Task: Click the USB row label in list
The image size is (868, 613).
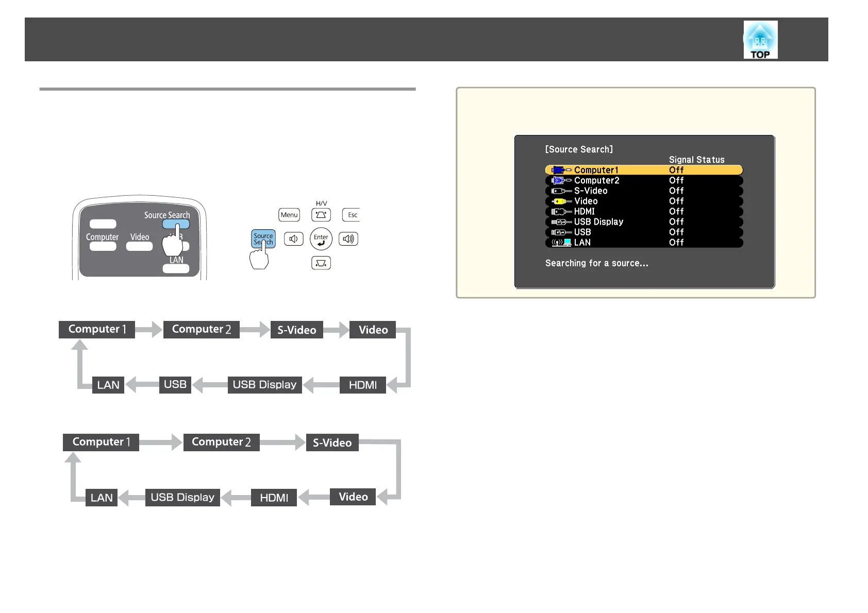Action: click(x=582, y=232)
